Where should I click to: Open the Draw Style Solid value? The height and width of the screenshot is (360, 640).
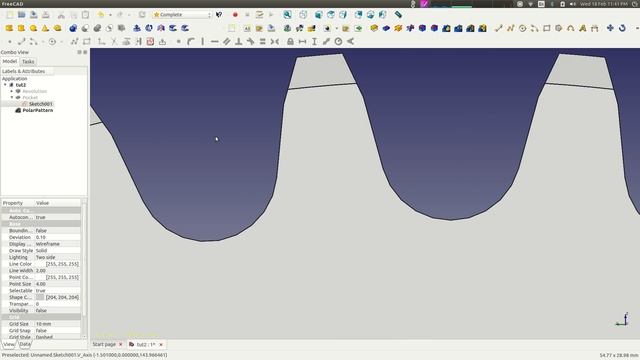click(58, 251)
